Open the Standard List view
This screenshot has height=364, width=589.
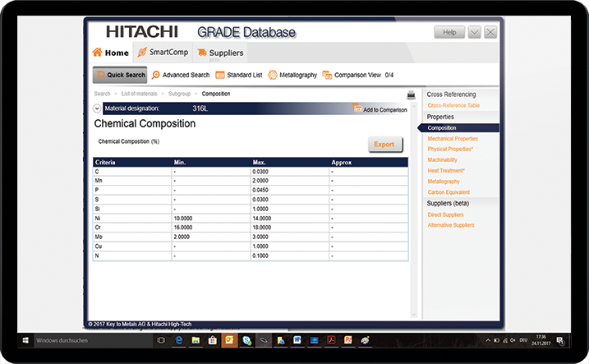pos(238,75)
